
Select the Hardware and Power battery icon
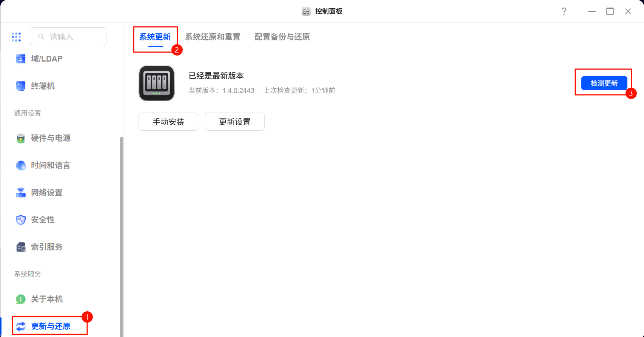[21, 138]
